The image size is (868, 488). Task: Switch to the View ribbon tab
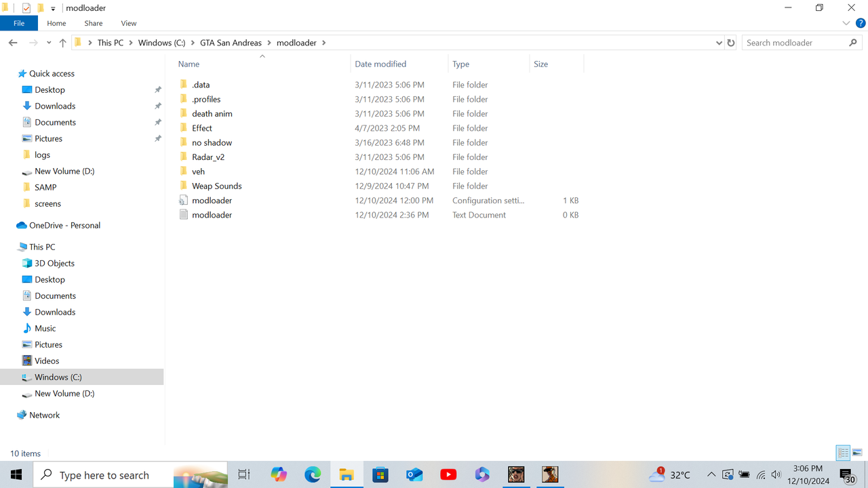[x=129, y=23]
